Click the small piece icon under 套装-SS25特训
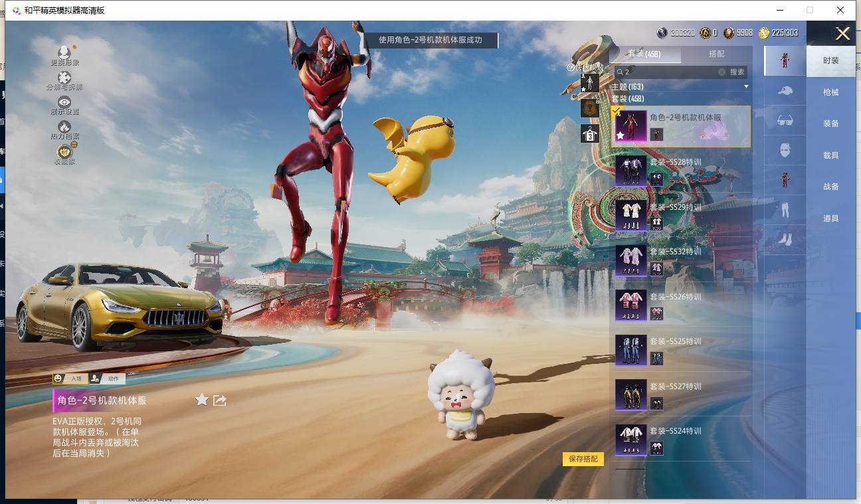Viewport: 861px width, 504px height. (656, 359)
